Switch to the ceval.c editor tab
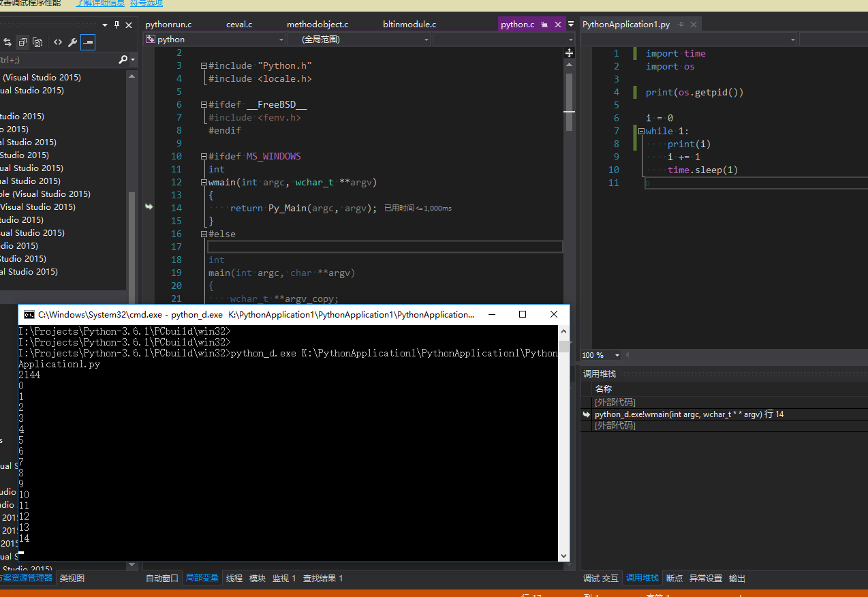The image size is (868, 597). pos(238,24)
